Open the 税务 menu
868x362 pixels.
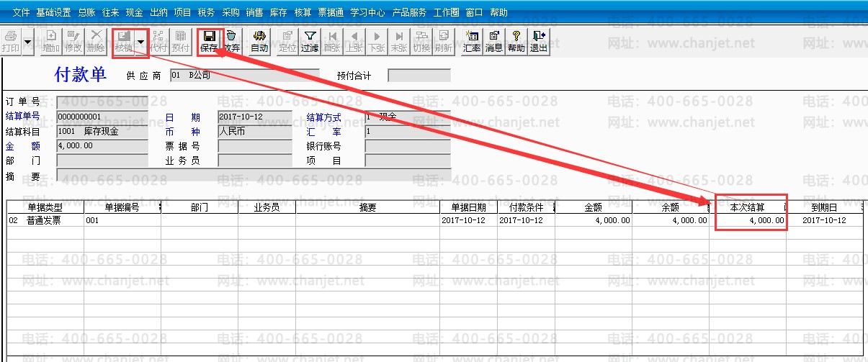click(x=206, y=12)
